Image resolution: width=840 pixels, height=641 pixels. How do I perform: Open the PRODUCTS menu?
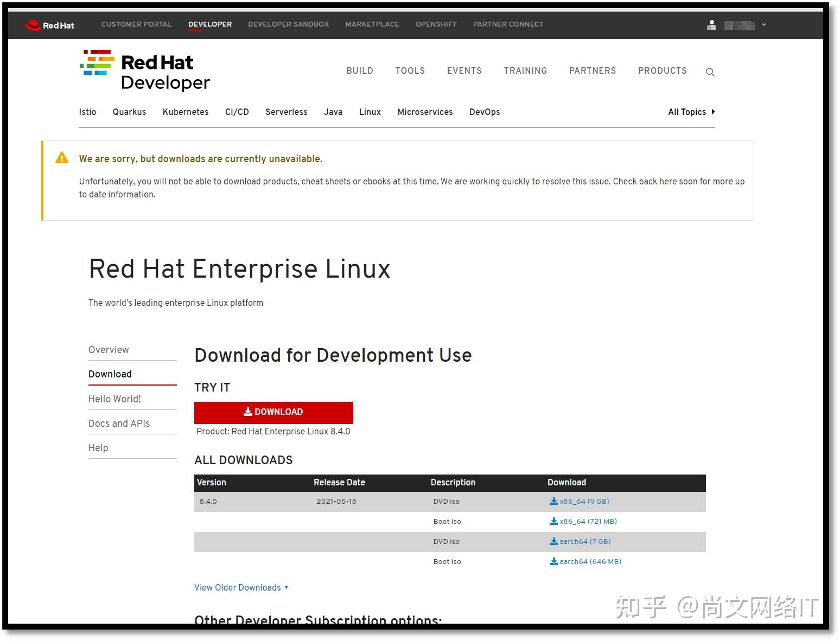pyautogui.click(x=663, y=71)
